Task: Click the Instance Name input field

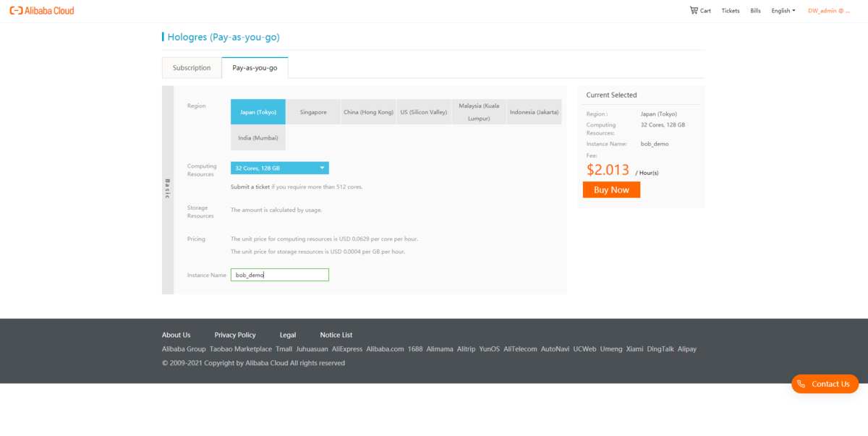Action: pyautogui.click(x=280, y=275)
